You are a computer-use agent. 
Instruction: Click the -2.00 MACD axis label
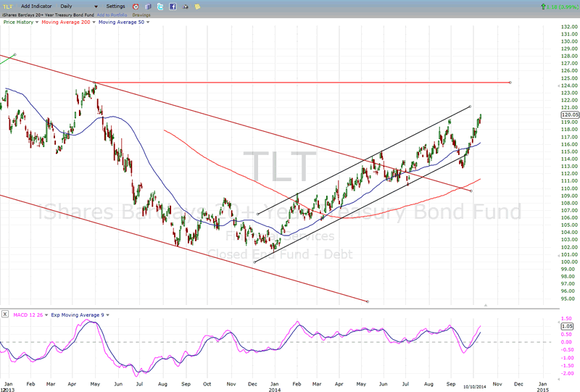coord(568,373)
